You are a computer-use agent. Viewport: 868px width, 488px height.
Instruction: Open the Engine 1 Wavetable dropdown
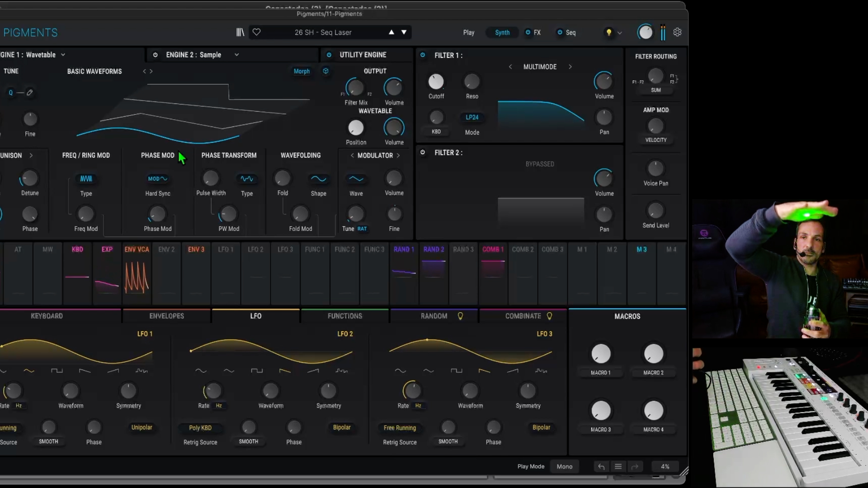62,55
